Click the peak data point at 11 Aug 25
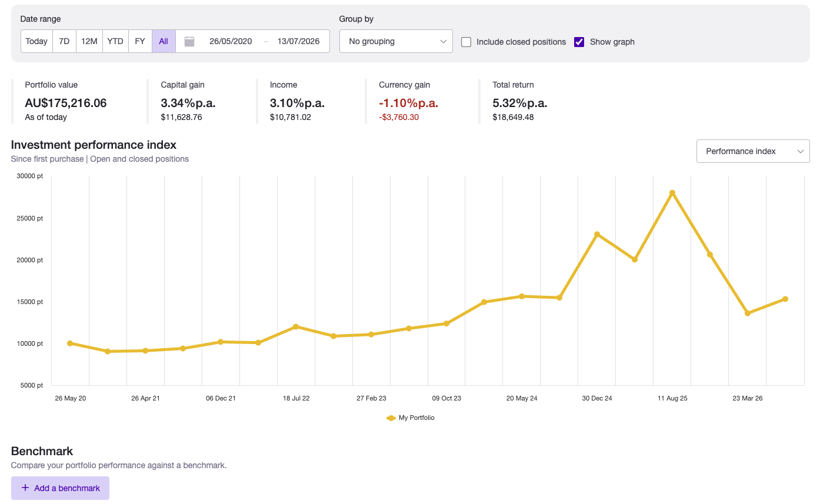This screenshot has height=504, width=820. [672, 193]
